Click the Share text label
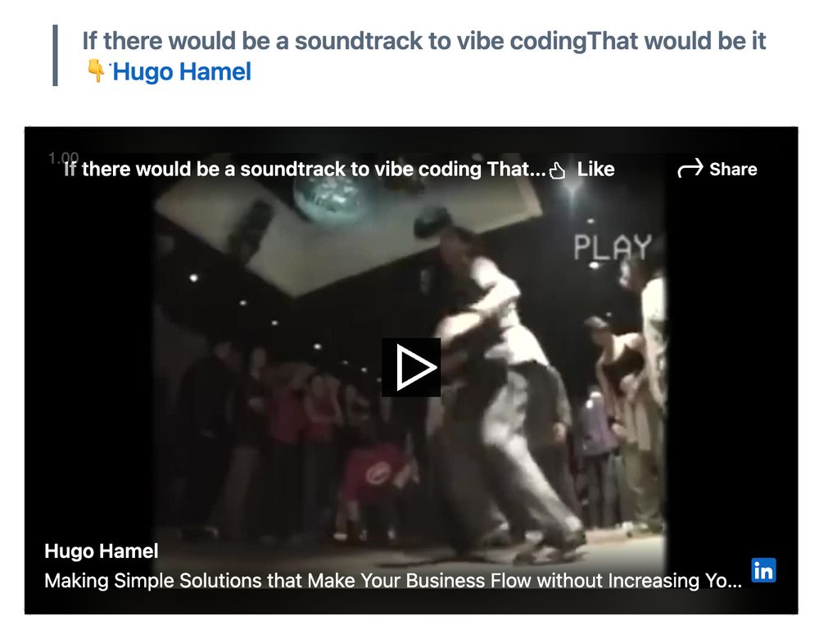Viewport: 819px width, 644px height. pyautogui.click(x=733, y=170)
